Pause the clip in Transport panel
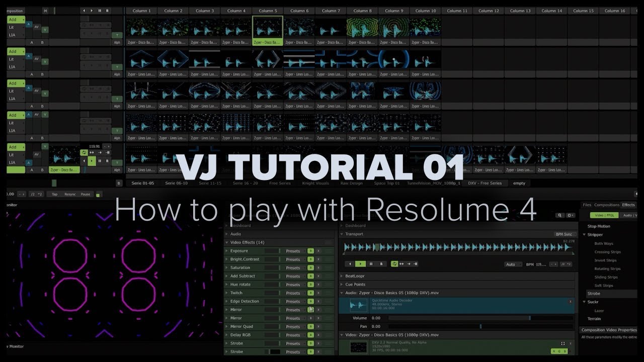This screenshot has height=362, width=644. pos(371,263)
